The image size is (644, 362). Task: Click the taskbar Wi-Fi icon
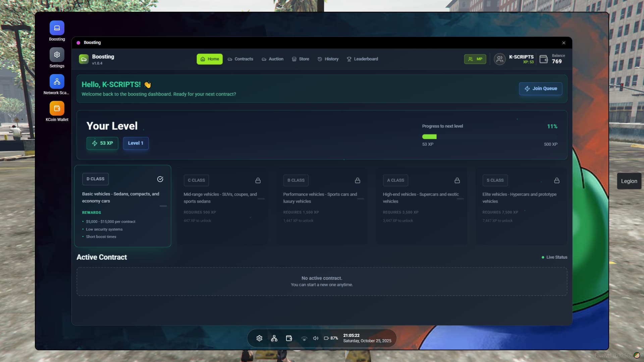point(304,339)
